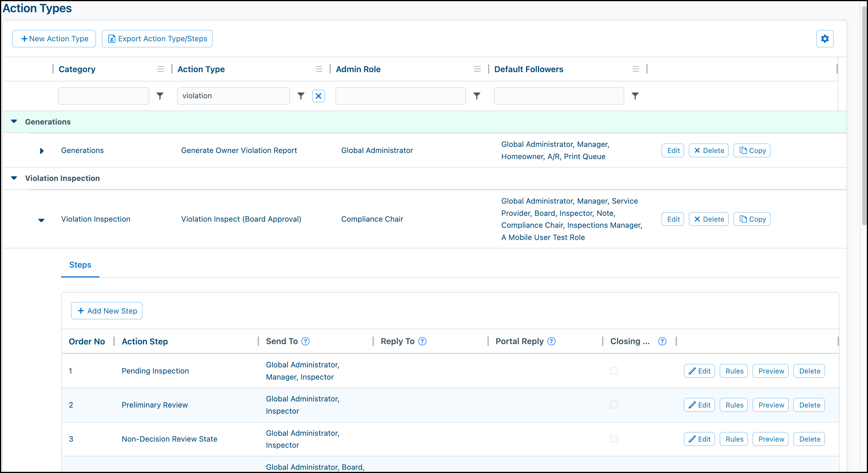868x473 pixels.
Task: Collapse the Generations group header
Action: 14,122
